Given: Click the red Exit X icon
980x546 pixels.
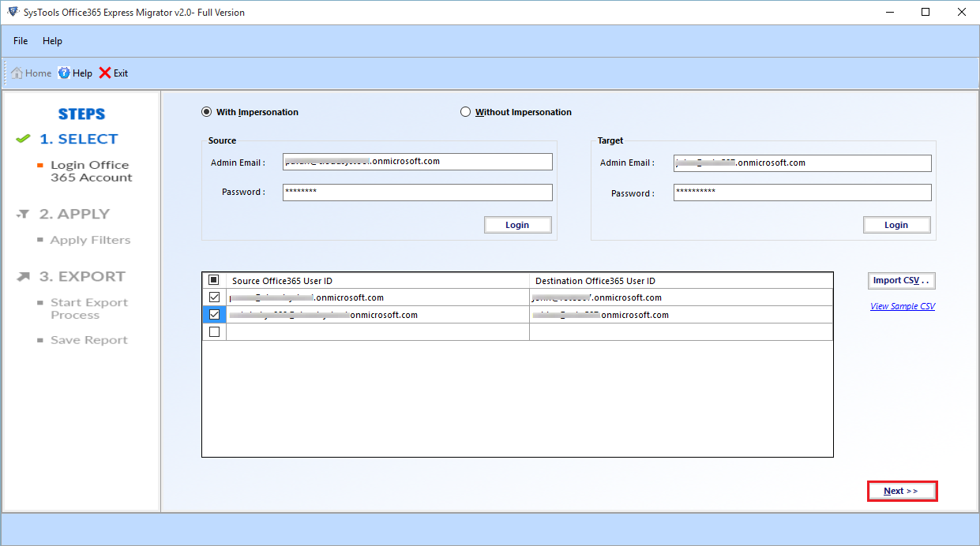Looking at the screenshot, I should [105, 73].
